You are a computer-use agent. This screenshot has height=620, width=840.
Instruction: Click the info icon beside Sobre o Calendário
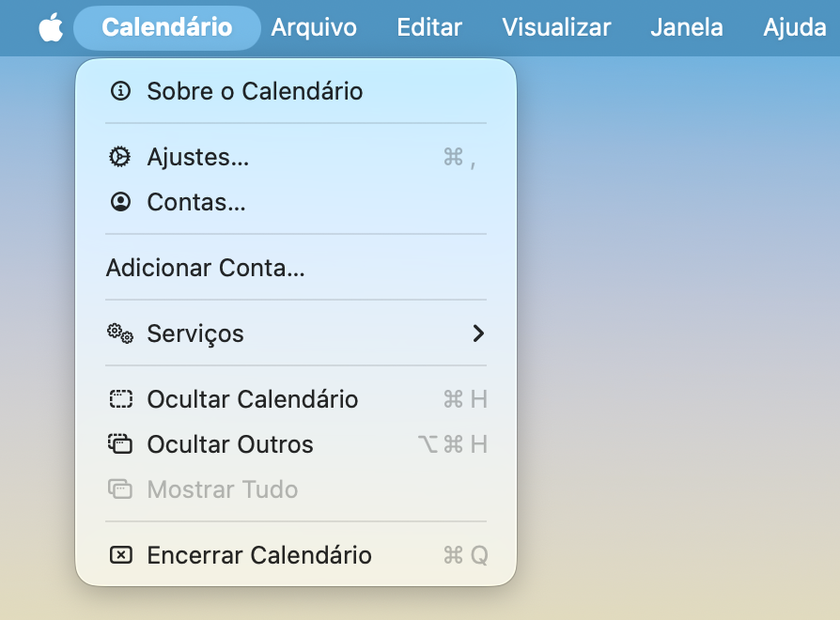coord(120,91)
